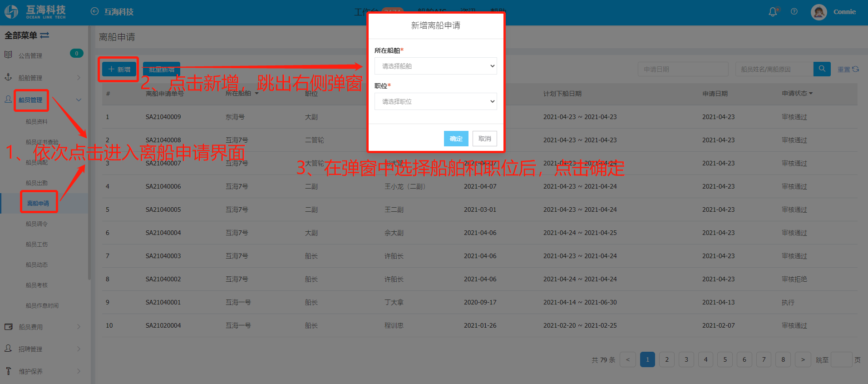Open 船员动态 submenu item
Screen dimensions: 868x384
coord(37,264)
